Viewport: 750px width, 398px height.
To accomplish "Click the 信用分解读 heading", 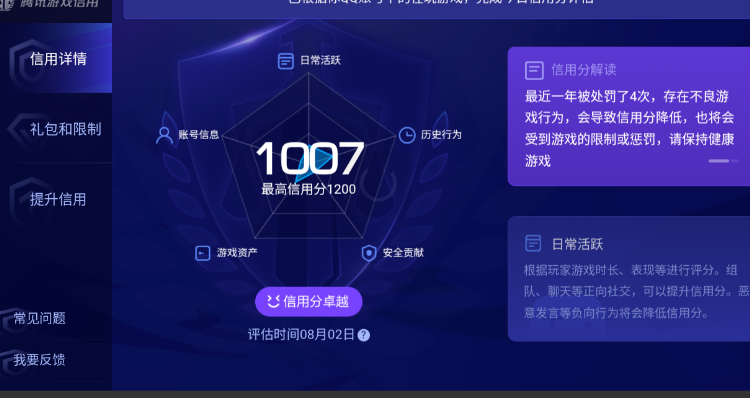I will (584, 70).
